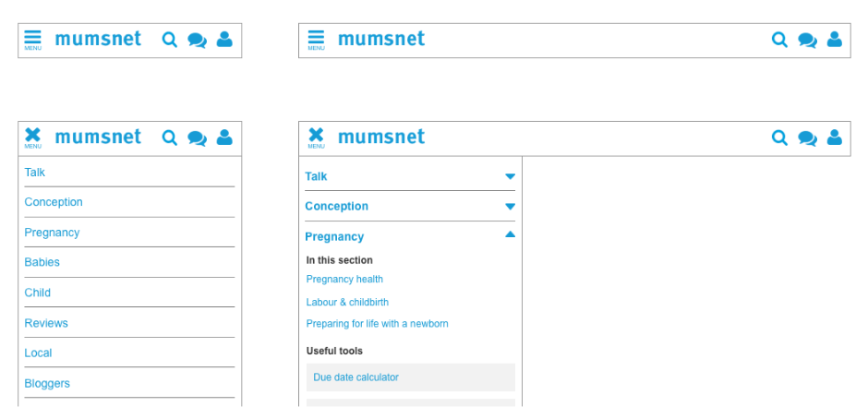Image resolution: width=868 pixels, height=407 pixels.
Task: Select Reviews in the menu list
Action: [x=46, y=323]
